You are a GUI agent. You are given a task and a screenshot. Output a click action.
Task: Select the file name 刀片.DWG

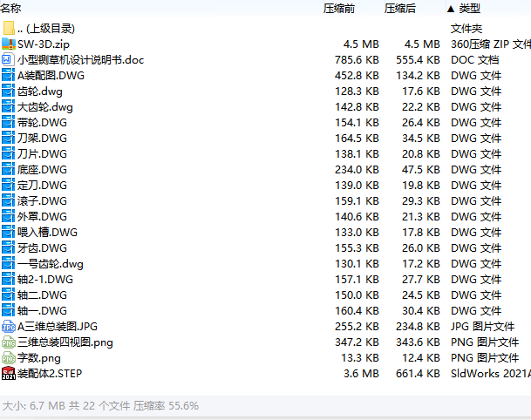click(x=43, y=154)
